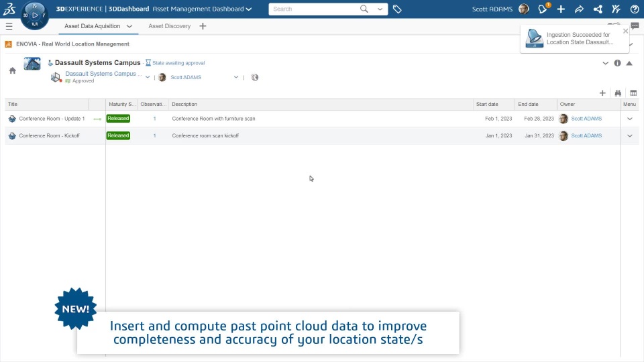Open the Scott ADAMS owner link in the Kickoff row
Image resolution: width=644 pixels, height=362 pixels.
(x=586, y=136)
